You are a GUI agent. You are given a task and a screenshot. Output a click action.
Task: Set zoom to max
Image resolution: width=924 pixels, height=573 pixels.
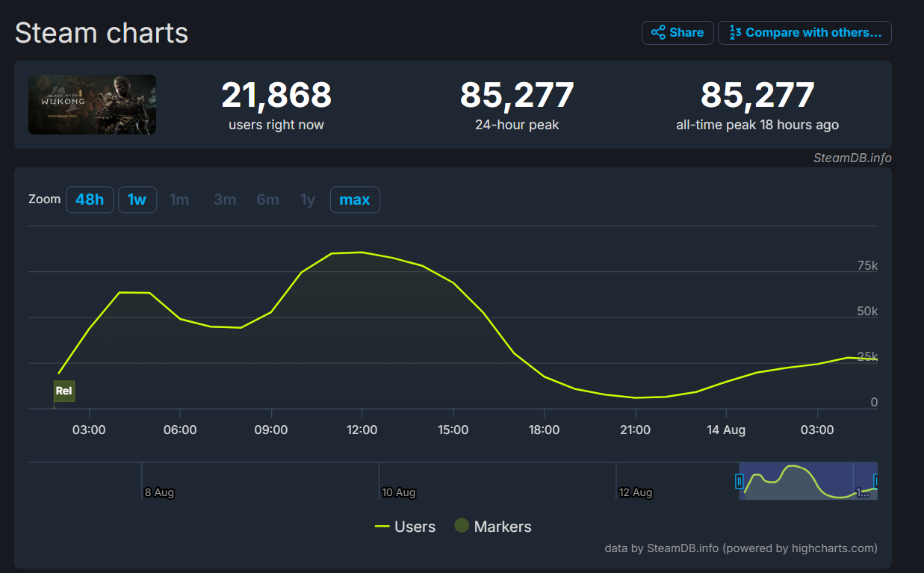pyautogui.click(x=355, y=199)
